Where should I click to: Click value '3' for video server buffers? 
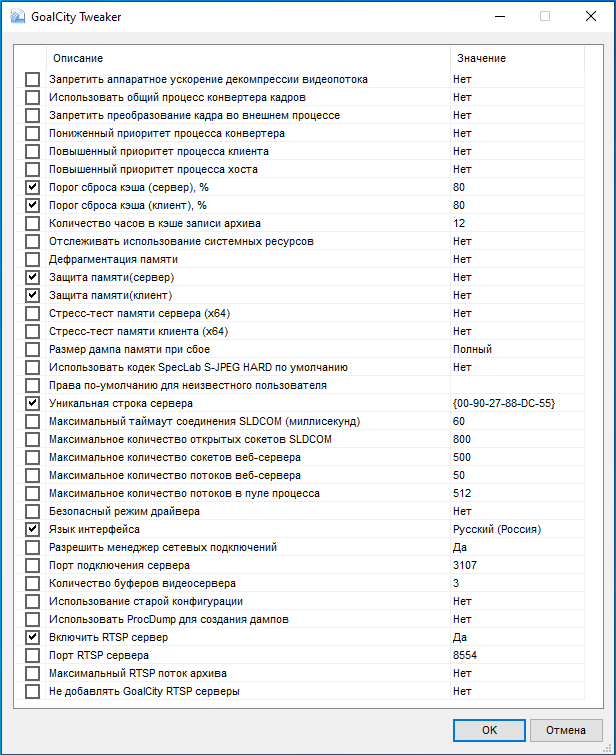(x=456, y=584)
